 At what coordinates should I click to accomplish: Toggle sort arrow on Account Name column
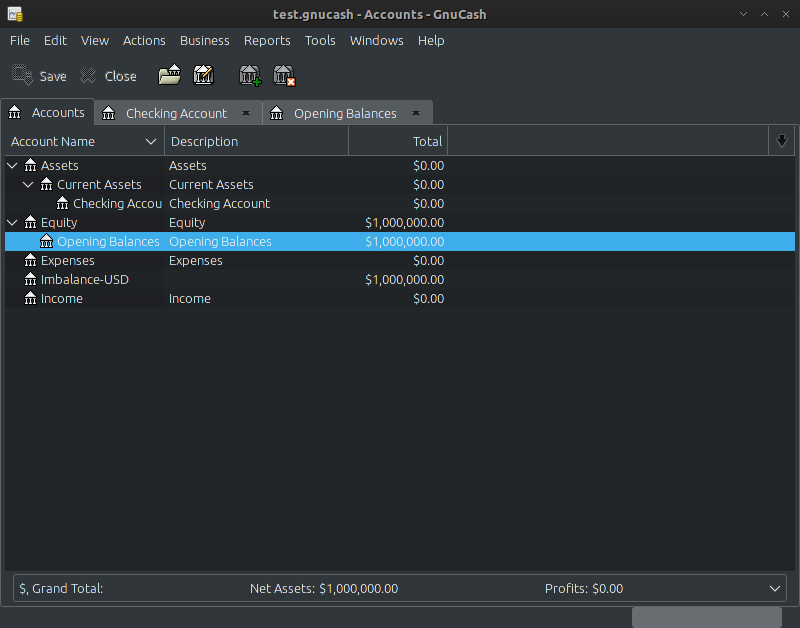tap(151, 141)
